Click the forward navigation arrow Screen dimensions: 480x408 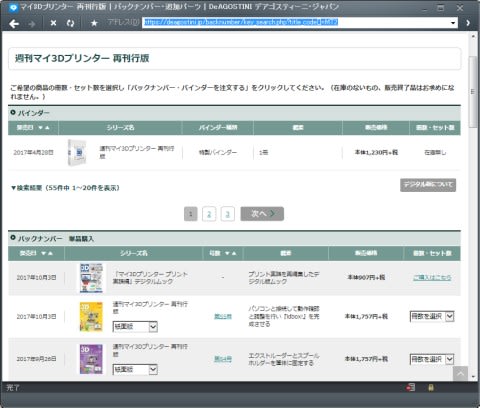tap(32, 24)
